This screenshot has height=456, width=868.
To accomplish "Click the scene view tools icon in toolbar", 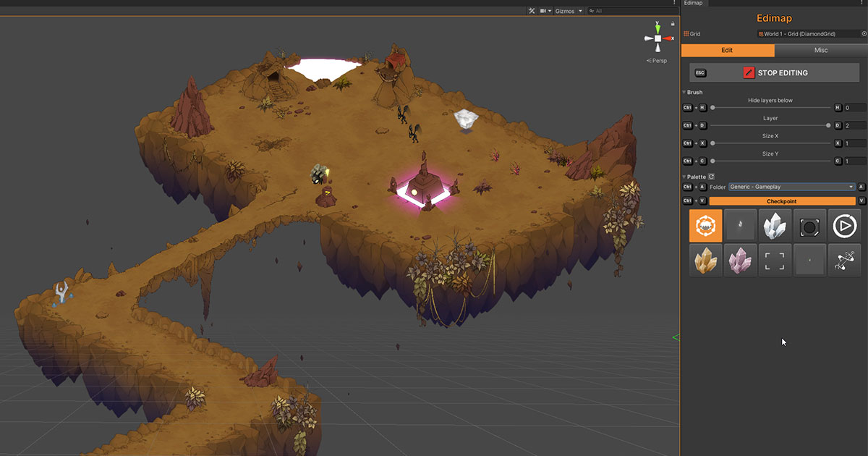I will coord(532,10).
